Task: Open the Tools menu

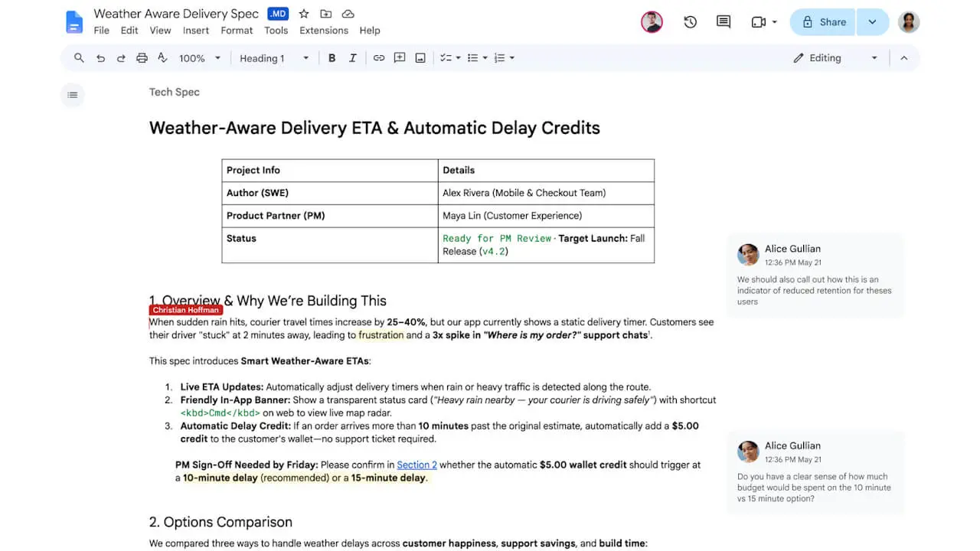Action: pos(276,31)
